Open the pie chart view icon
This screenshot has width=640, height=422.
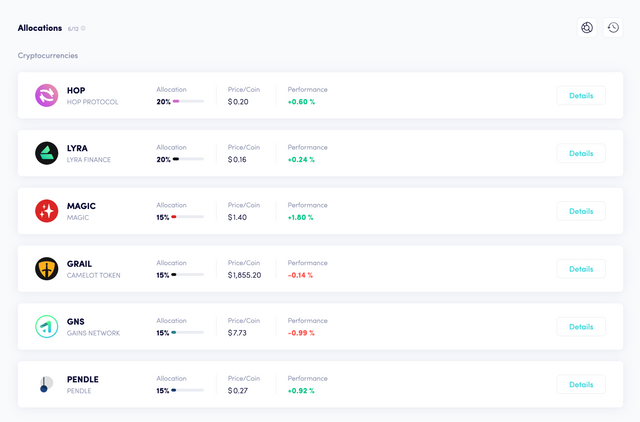587,27
